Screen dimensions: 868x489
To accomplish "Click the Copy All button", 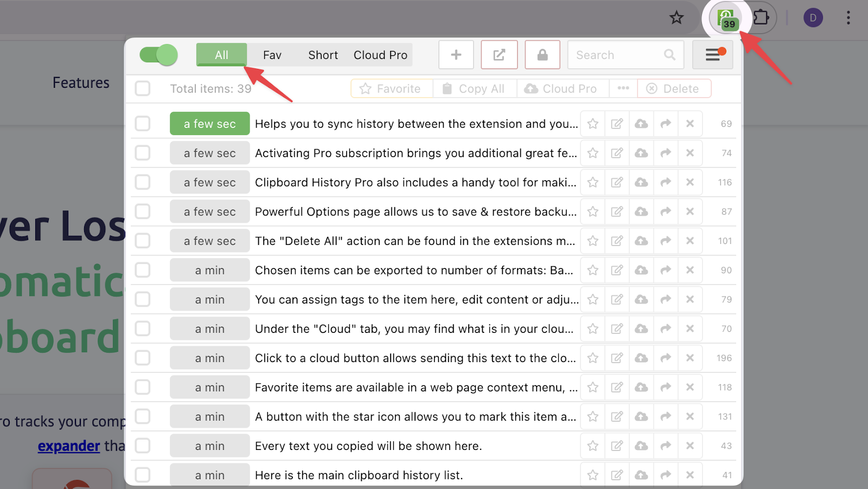I will point(475,88).
